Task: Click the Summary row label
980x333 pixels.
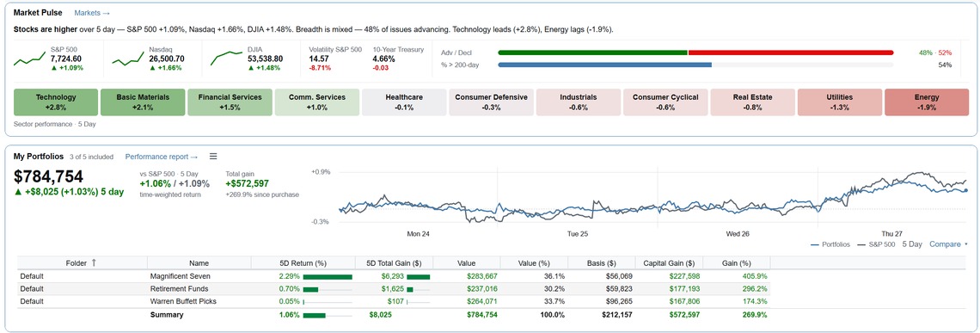Action: 167,315
